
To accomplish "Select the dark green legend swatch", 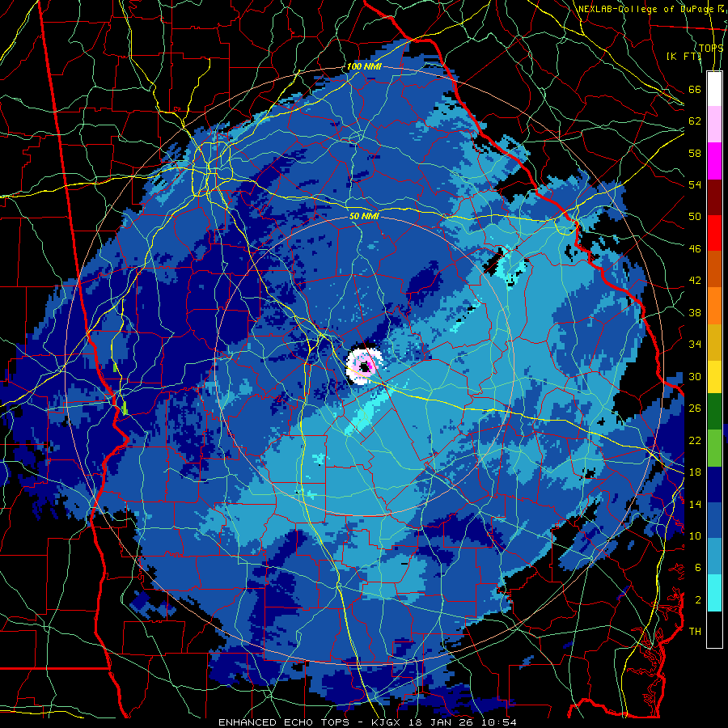I will click(x=714, y=412).
